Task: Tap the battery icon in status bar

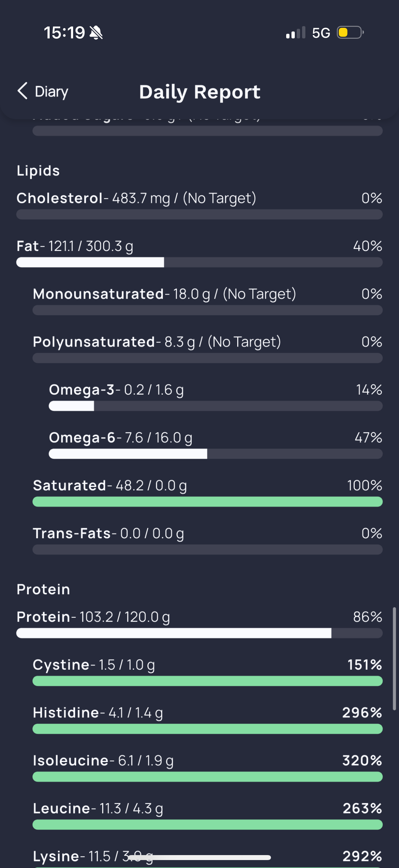Action: (350, 33)
